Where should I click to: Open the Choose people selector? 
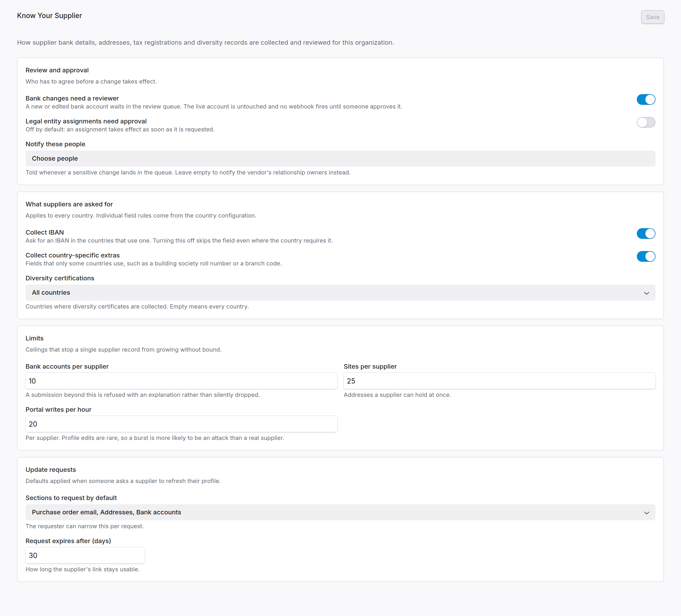pyautogui.click(x=340, y=159)
